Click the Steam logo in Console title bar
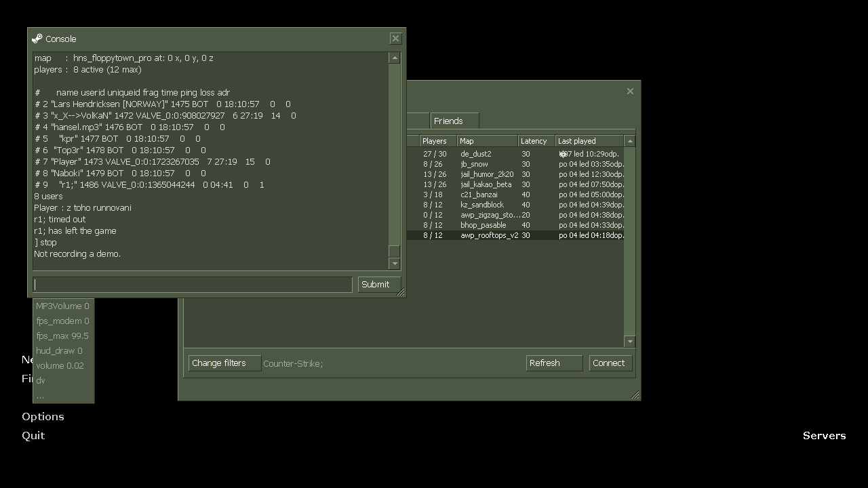868x488 pixels. (x=37, y=39)
